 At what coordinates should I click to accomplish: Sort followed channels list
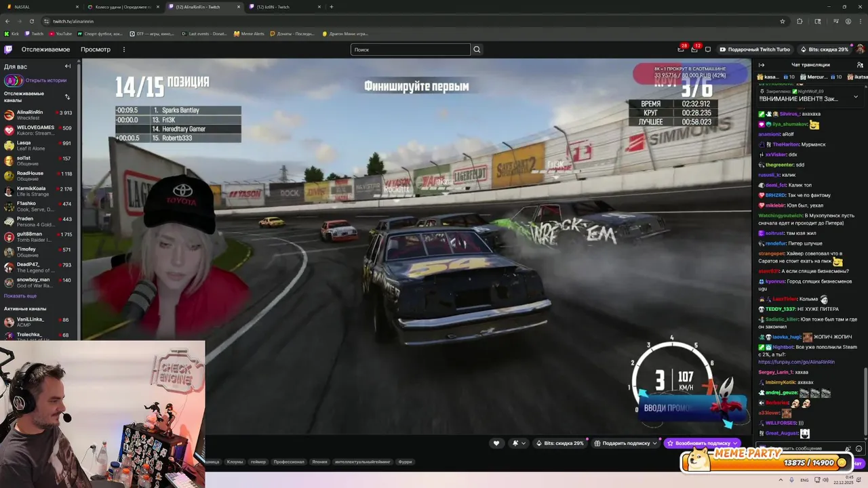tap(67, 97)
